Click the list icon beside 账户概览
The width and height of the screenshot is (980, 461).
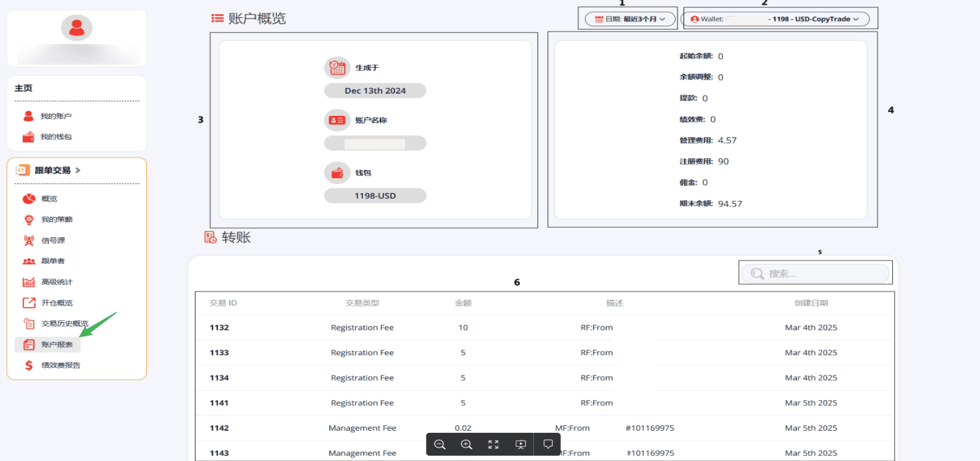pyautogui.click(x=217, y=18)
